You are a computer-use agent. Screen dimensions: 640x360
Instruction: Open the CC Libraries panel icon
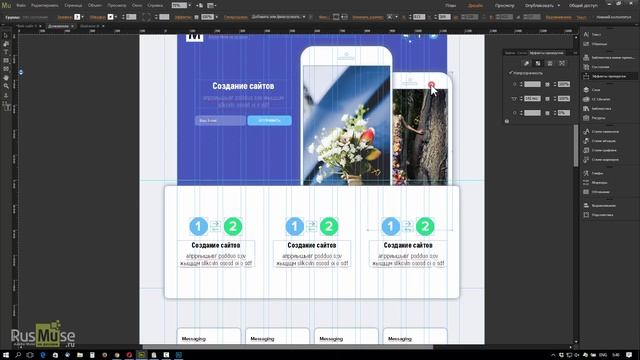[x=586, y=99]
